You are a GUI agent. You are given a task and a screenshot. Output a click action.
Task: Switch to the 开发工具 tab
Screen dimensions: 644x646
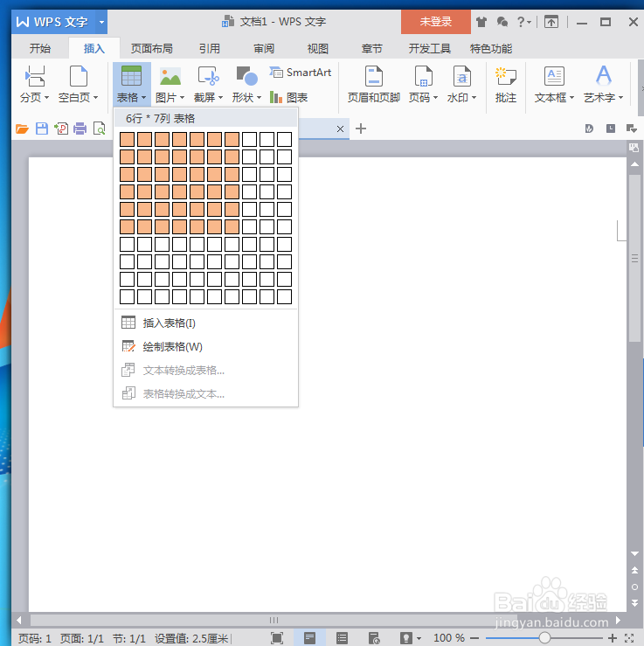[x=429, y=49]
